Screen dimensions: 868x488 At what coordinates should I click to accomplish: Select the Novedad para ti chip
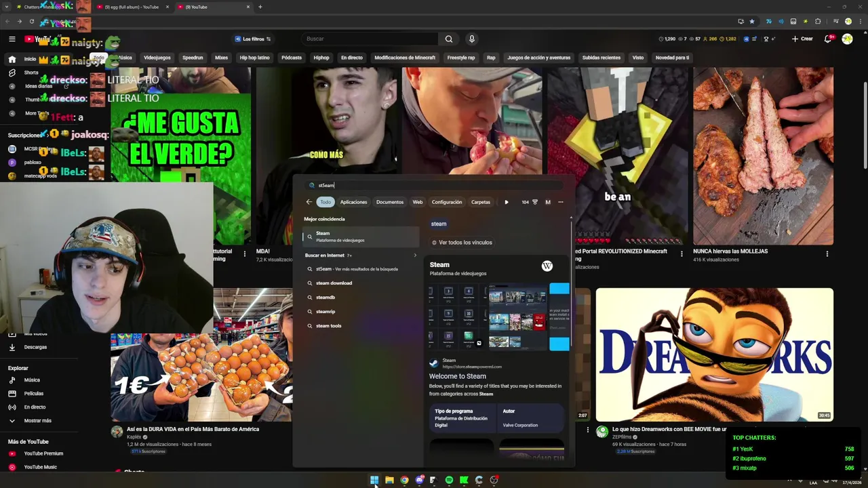(x=672, y=58)
